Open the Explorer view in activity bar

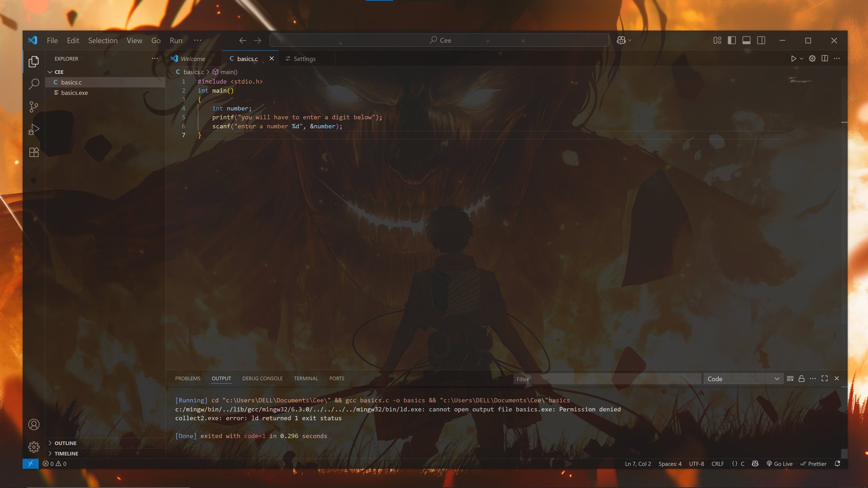34,62
